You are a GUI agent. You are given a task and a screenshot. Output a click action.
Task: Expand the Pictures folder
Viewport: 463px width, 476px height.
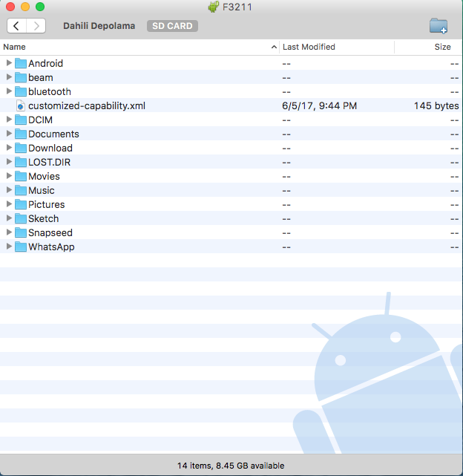[x=9, y=204]
